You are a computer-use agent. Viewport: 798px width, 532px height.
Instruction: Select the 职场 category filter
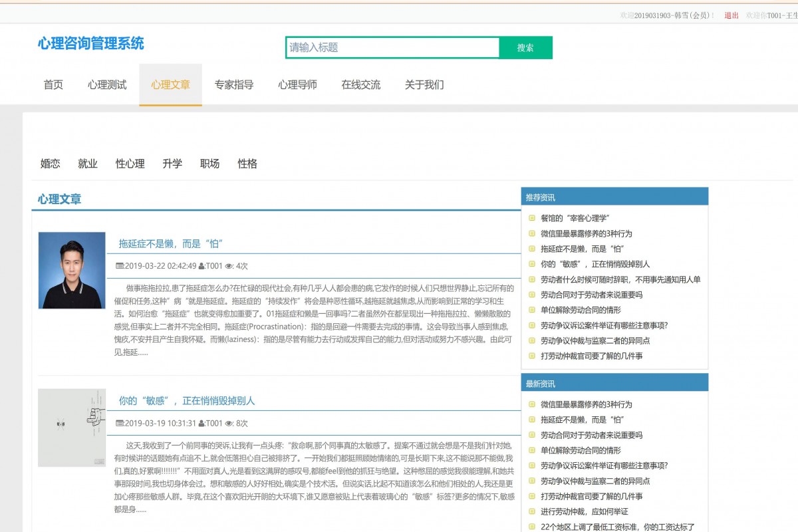(209, 164)
